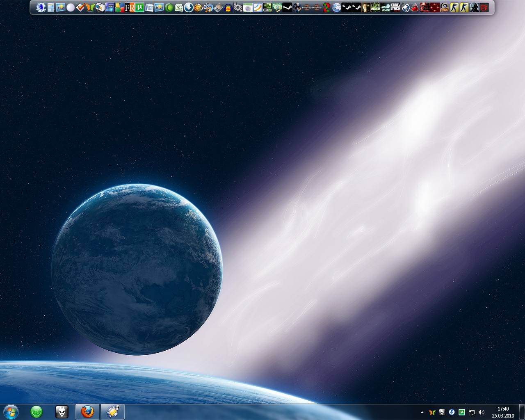Launch Ninja Blade from the dock
The image size is (525, 420).
(x=386, y=7)
